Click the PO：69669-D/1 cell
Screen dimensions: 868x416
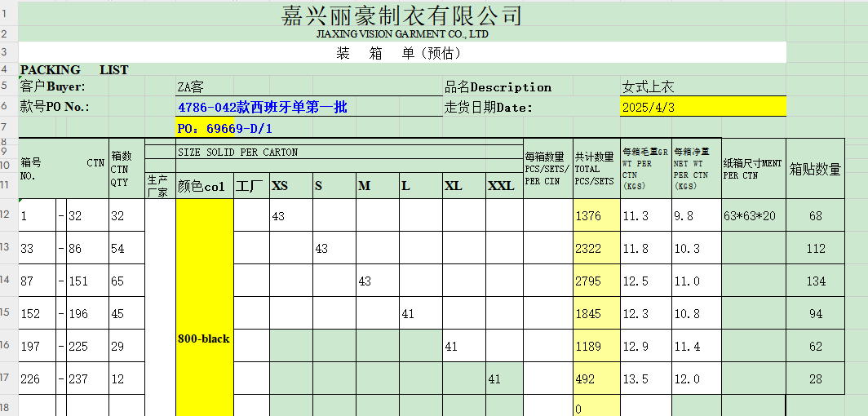click(x=224, y=129)
